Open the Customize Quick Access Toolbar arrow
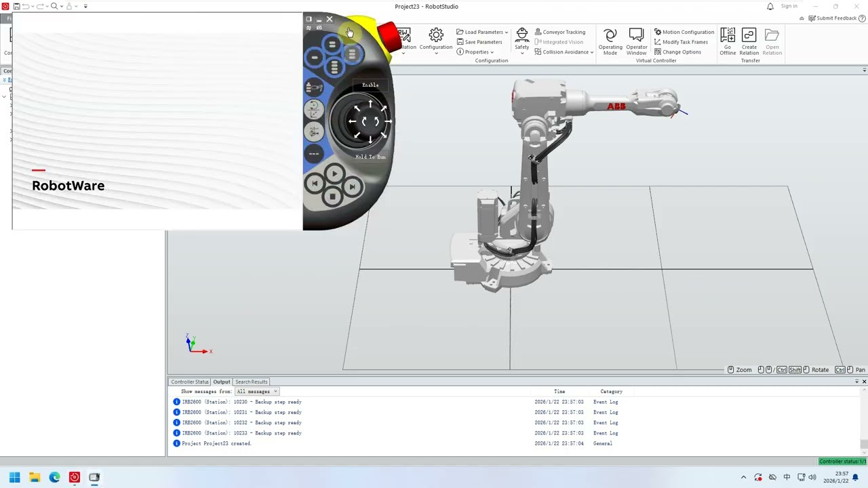Viewport: 868px width, 488px height. click(85, 6)
